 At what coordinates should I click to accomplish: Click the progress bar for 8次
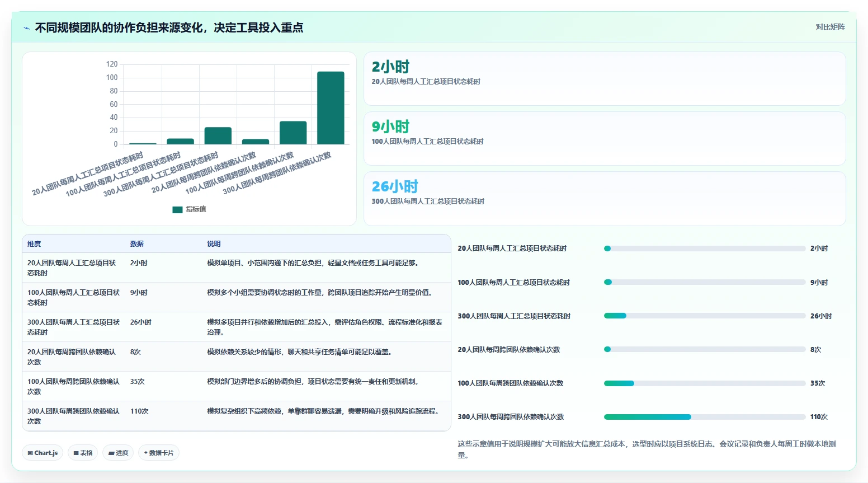tap(705, 350)
